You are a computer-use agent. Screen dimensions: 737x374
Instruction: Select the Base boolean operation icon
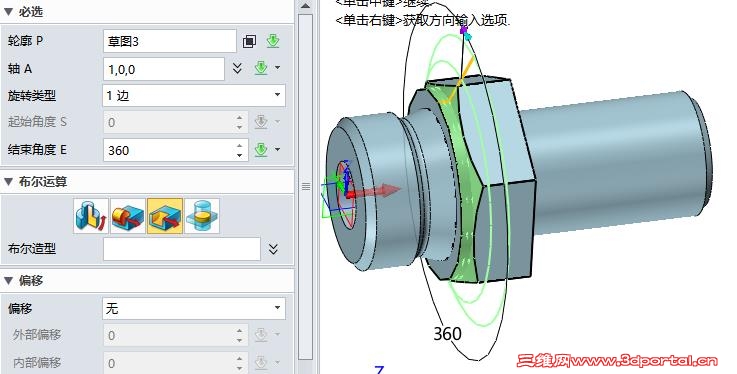[91, 216]
